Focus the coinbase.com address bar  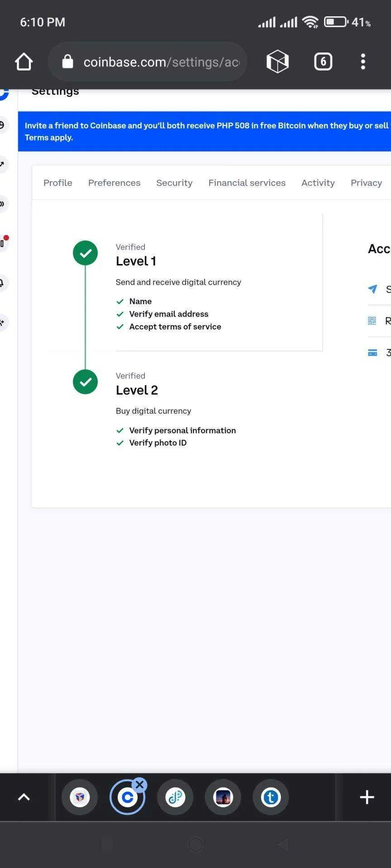point(148,61)
